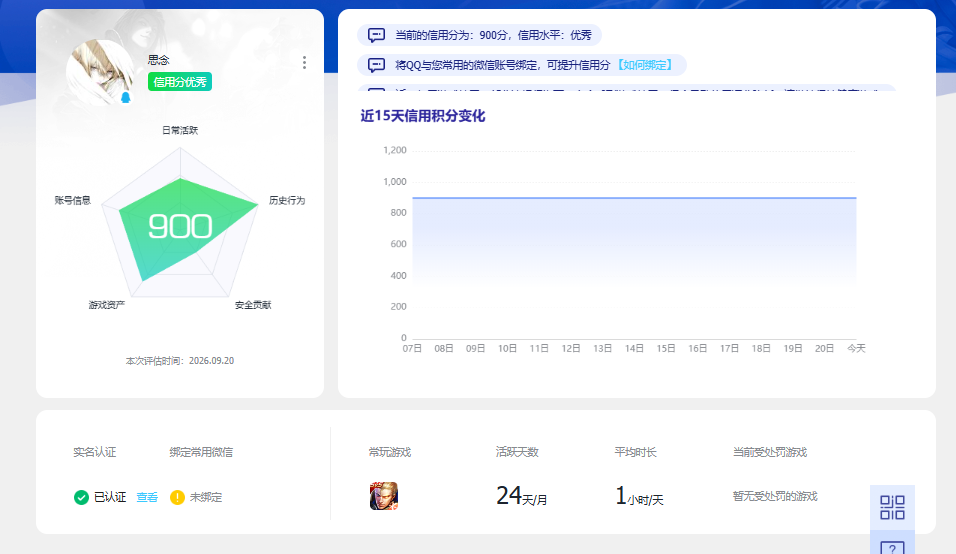Viewport: 956px width, 554px height.
Task: Click the 平均时长 column label
Action: (x=635, y=452)
